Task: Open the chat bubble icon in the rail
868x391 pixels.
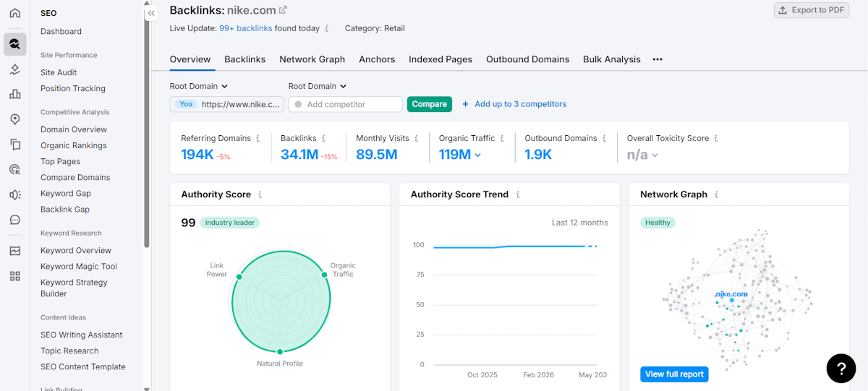Action: [14, 220]
